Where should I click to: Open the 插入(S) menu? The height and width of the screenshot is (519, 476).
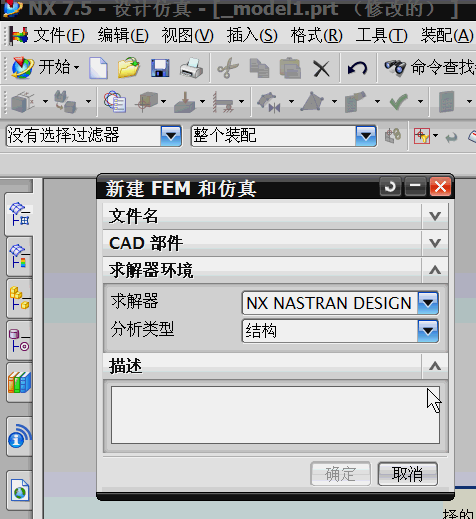tap(252, 35)
